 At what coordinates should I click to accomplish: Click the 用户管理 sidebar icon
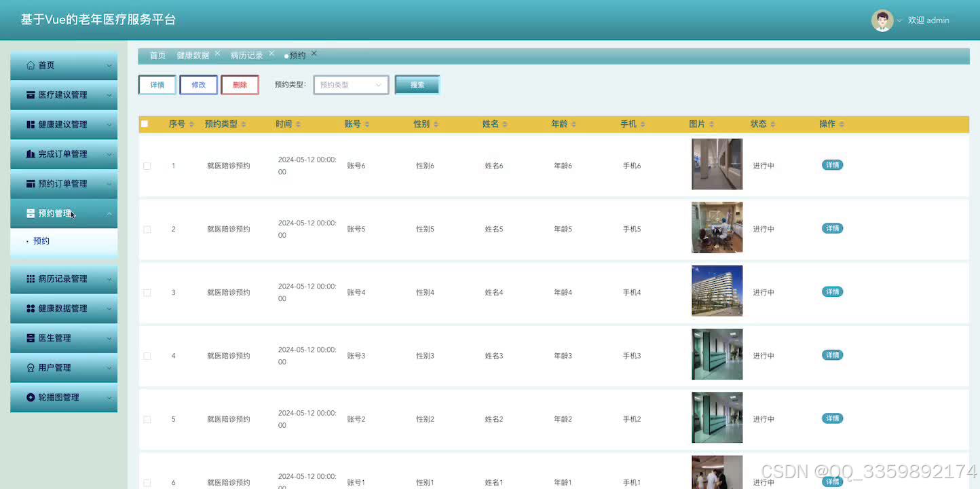coord(31,367)
